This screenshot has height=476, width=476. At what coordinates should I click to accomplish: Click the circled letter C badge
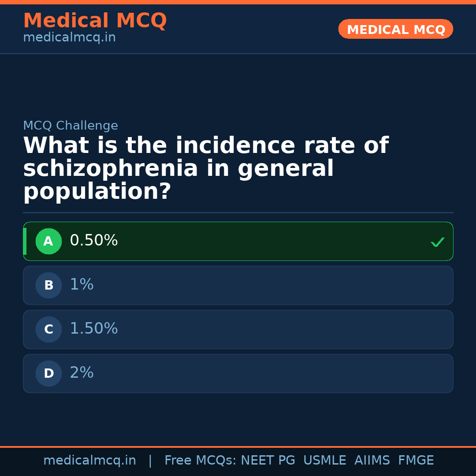tap(48, 330)
